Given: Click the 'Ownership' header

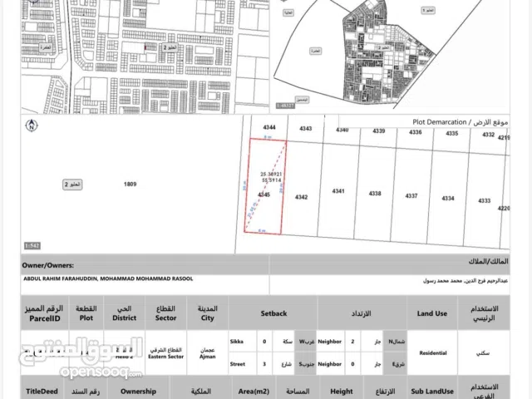Looking at the screenshot, I should click(138, 392).
